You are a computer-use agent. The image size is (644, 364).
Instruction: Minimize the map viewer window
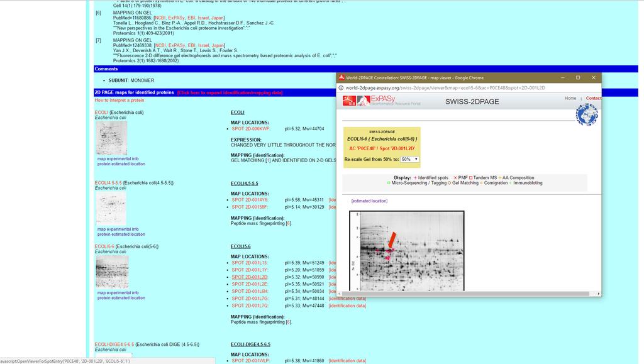point(563,77)
